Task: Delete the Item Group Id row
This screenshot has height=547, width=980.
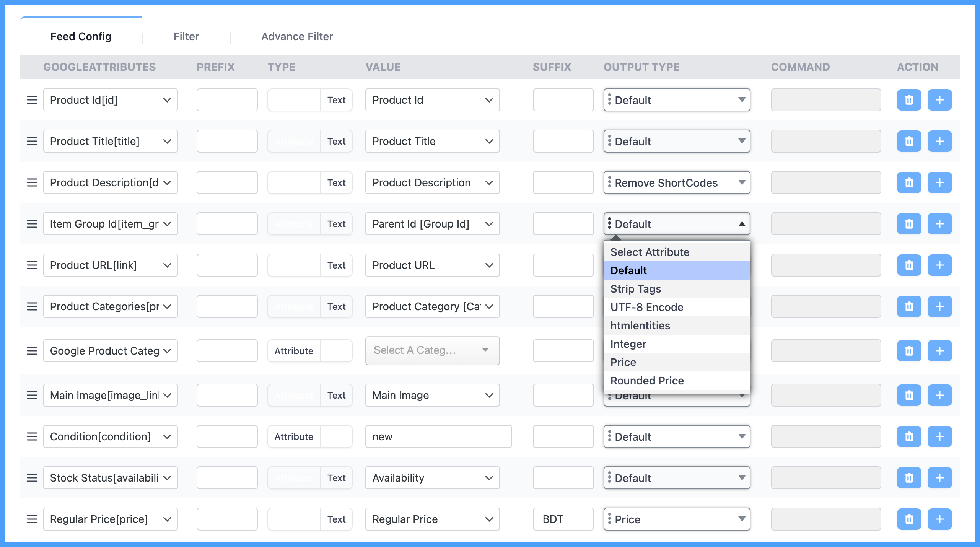Action: click(909, 224)
